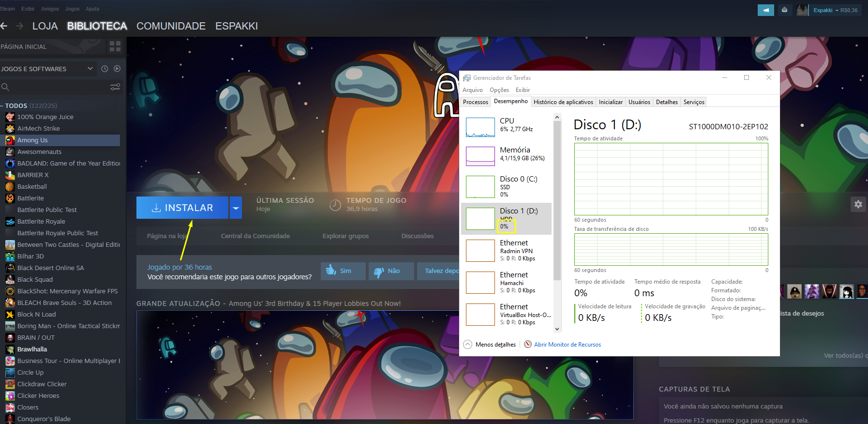Click the Black Squad game icon
This screenshot has width=868, height=424.
(x=10, y=280)
